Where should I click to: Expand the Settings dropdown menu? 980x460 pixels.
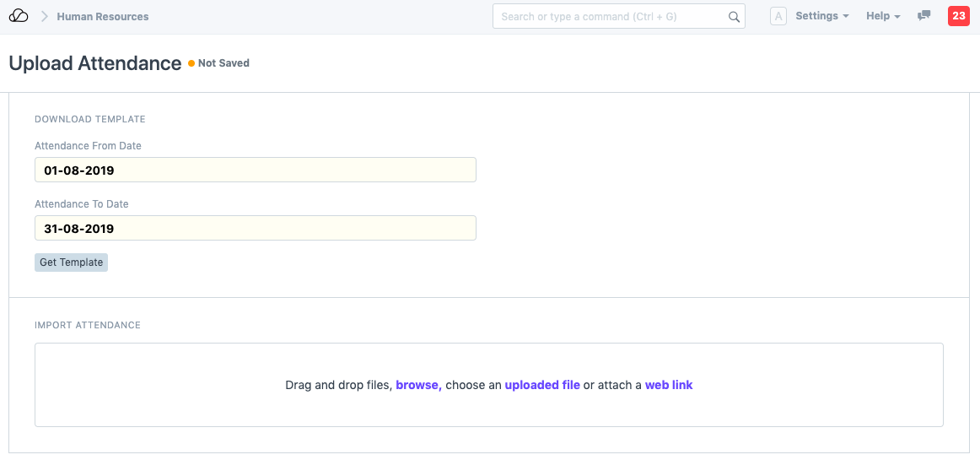coord(821,16)
